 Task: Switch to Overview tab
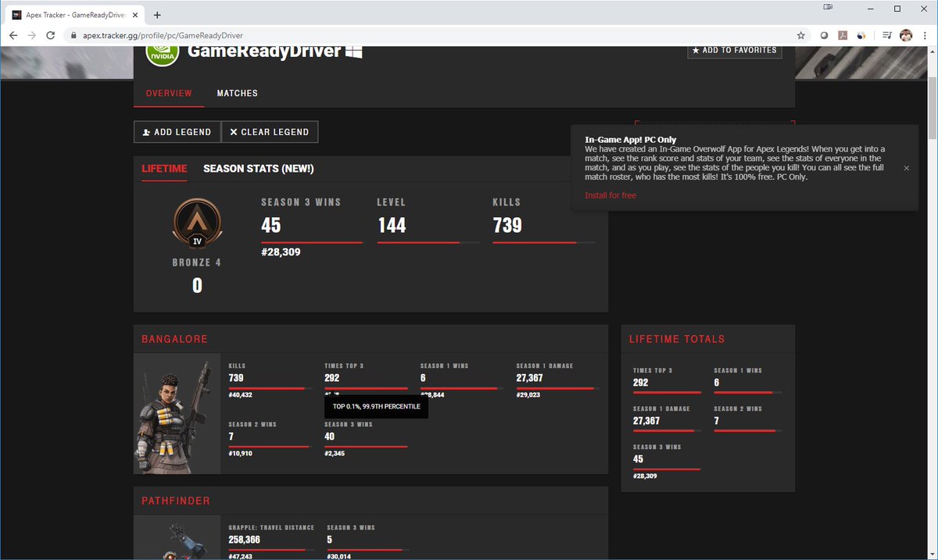[x=169, y=93]
